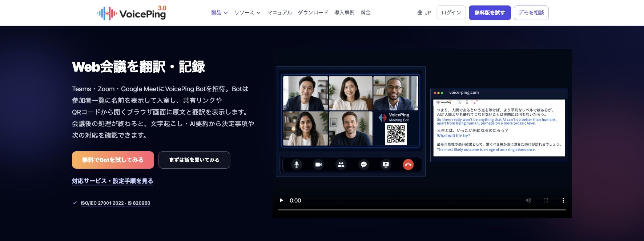
Task: Click share screen icon in meeting toolbar
Action: 386,165
